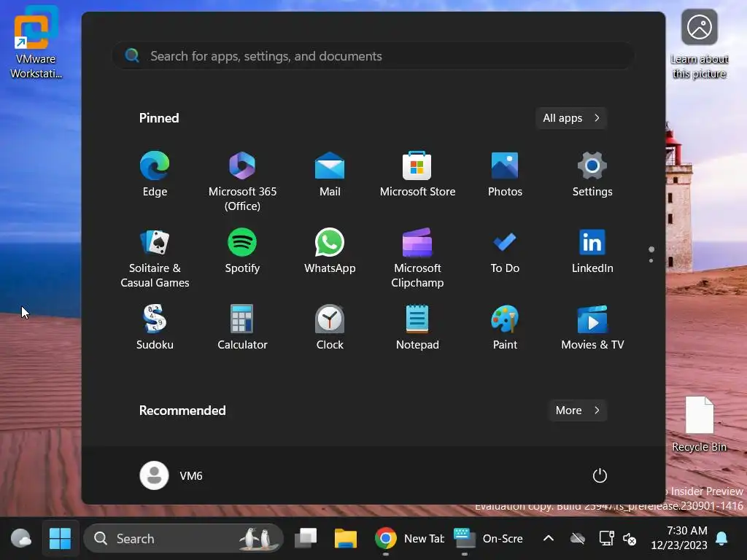Open the clock and date flyout
747x560 pixels.
679,537
